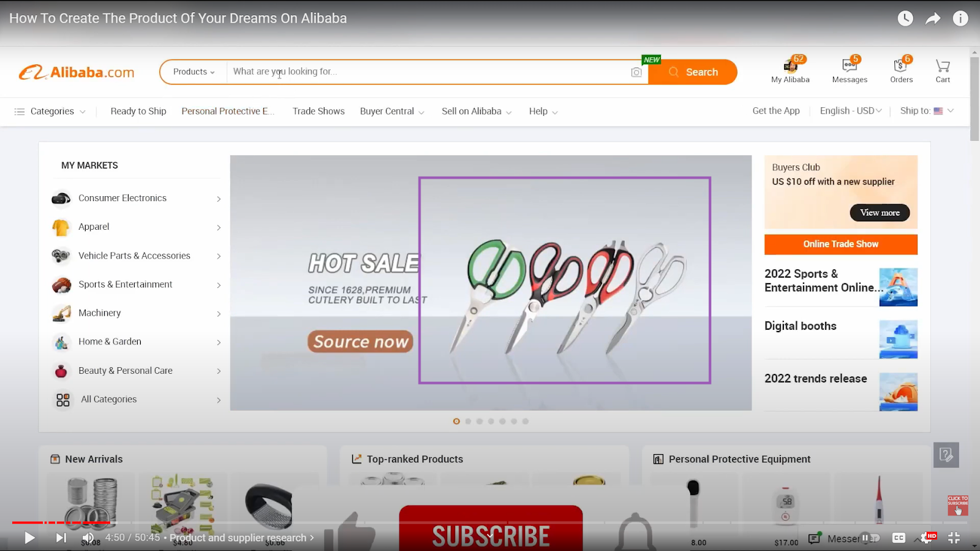Click the orange Search button
This screenshot has height=551, width=980.
[x=693, y=72]
